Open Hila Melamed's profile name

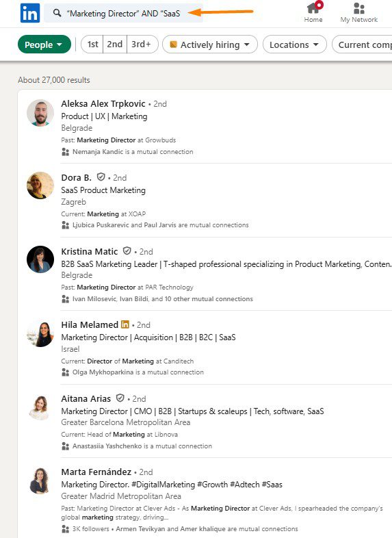(90, 324)
